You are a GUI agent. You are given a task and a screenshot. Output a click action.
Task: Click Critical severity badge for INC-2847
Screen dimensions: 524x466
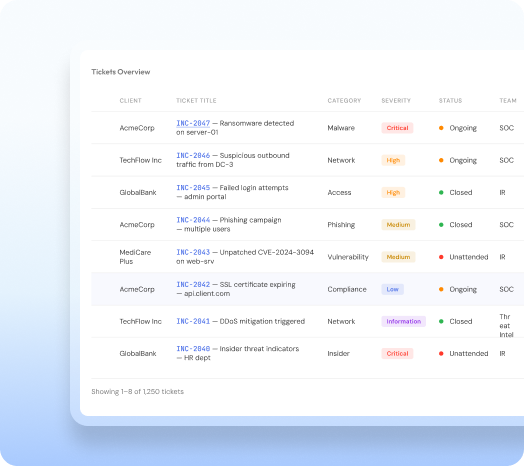click(397, 128)
